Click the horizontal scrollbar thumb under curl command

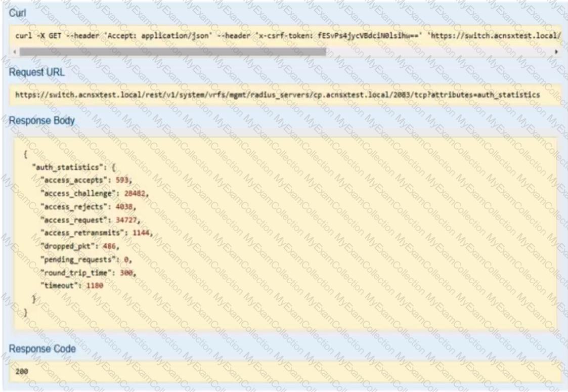tap(173, 52)
